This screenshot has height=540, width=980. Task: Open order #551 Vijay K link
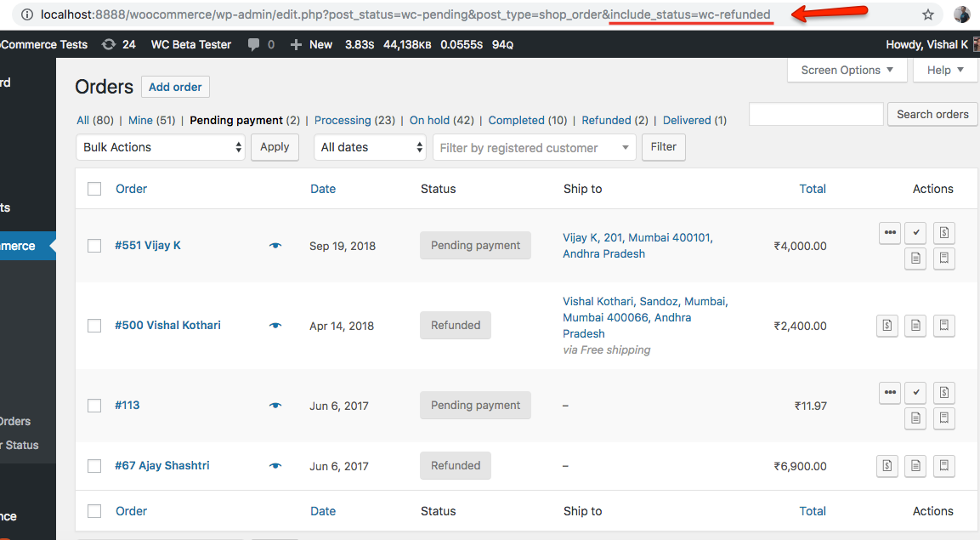coord(148,246)
